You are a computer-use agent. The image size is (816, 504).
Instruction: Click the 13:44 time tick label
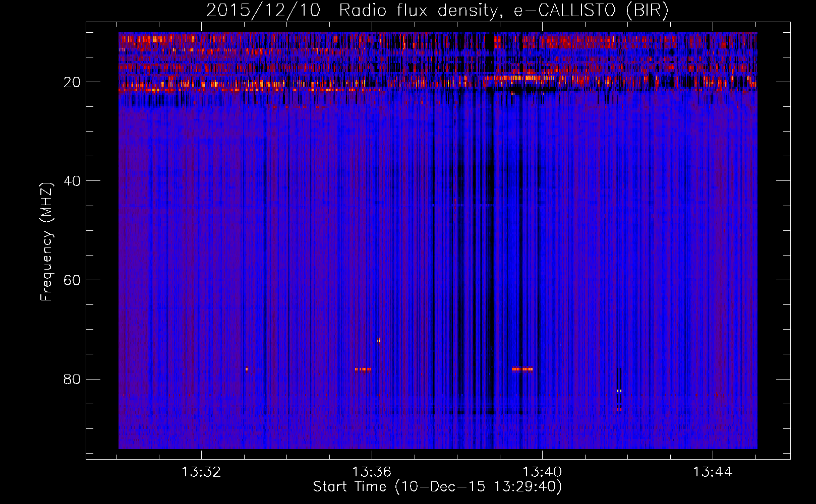pos(712,472)
